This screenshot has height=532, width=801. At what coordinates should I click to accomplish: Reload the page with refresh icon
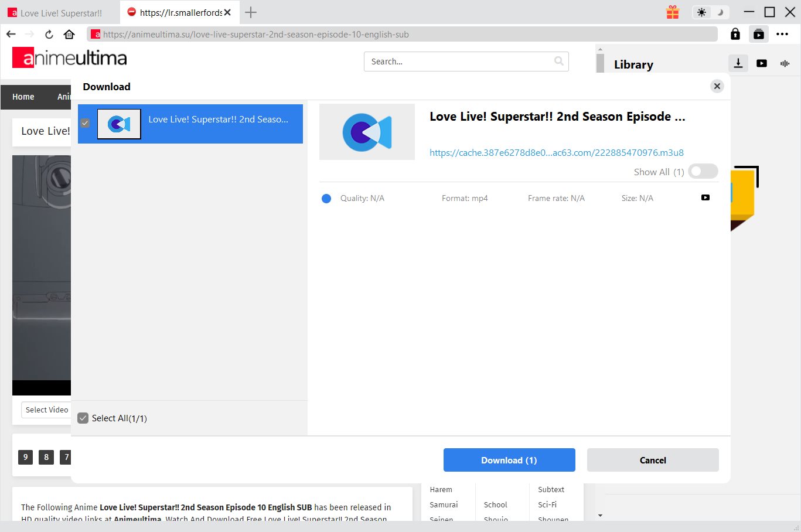point(49,35)
